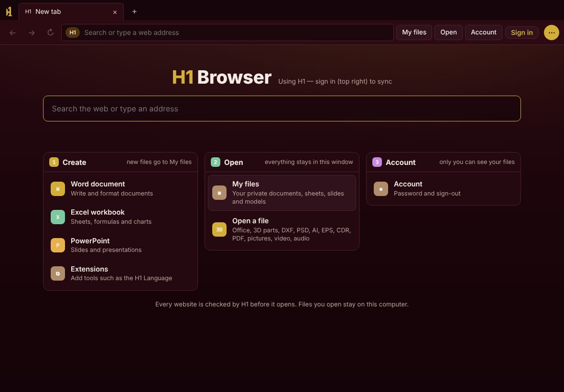Viewport: 564px width, 392px height.
Task: Click the Account section heading
Action: pos(401,163)
